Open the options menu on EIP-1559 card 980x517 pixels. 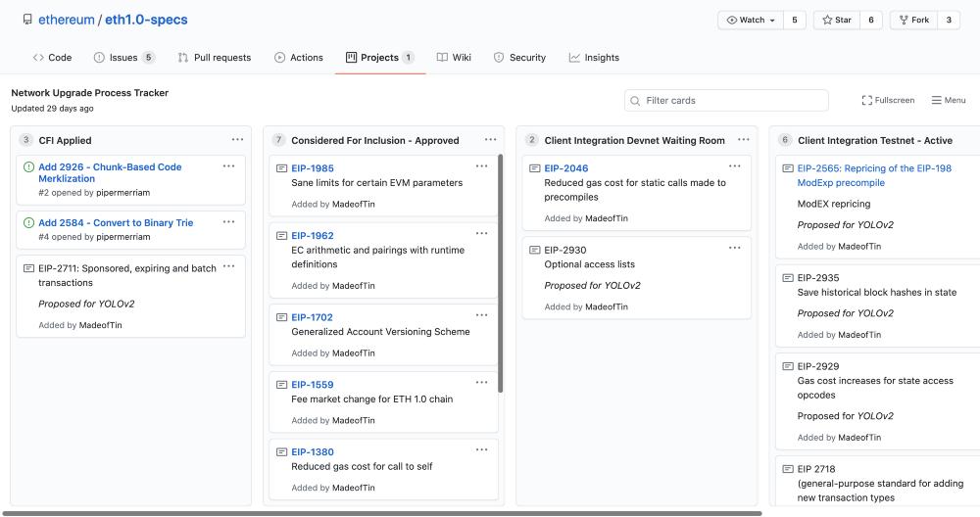point(481,383)
